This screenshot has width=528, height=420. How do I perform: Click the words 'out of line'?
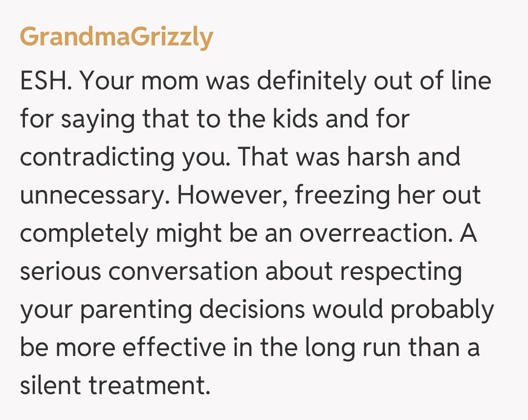[x=432, y=81]
